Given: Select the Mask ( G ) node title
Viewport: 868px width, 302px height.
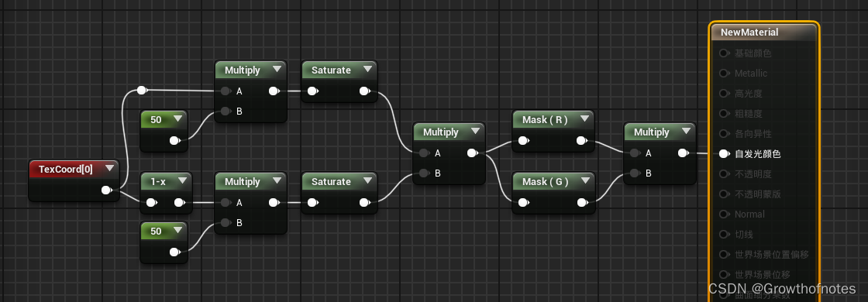Looking at the screenshot, I should click(x=546, y=181).
